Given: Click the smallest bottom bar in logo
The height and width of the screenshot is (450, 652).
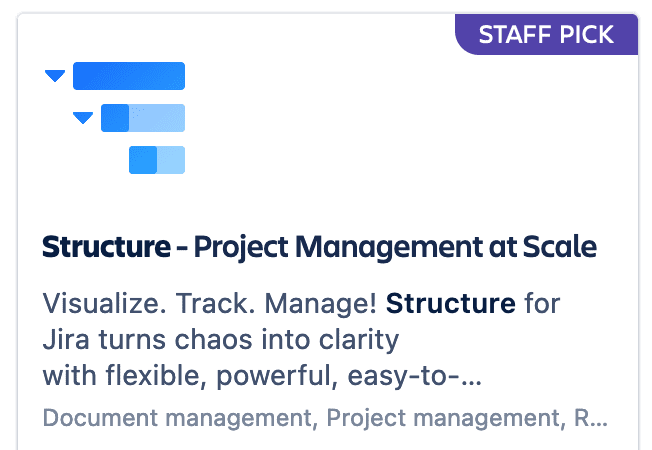Looking at the screenshot, I should click(x=157, y=160).
